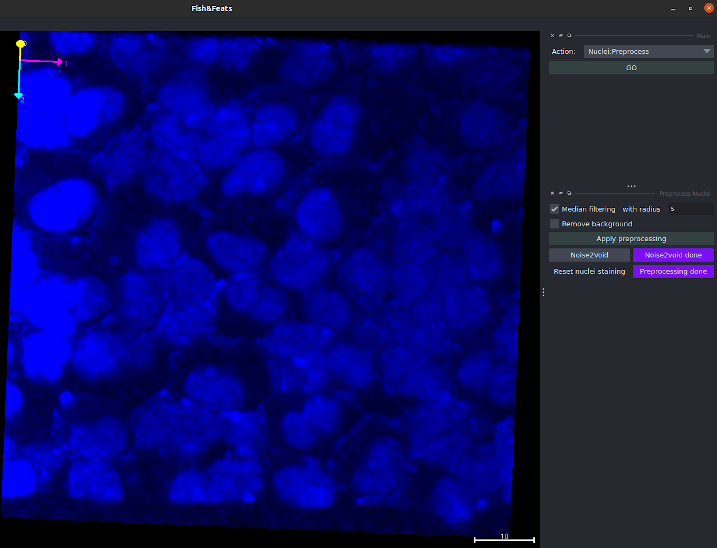Hide the Preprocess Nuclei panel
The image size is (717, 548).
(560, 193)
